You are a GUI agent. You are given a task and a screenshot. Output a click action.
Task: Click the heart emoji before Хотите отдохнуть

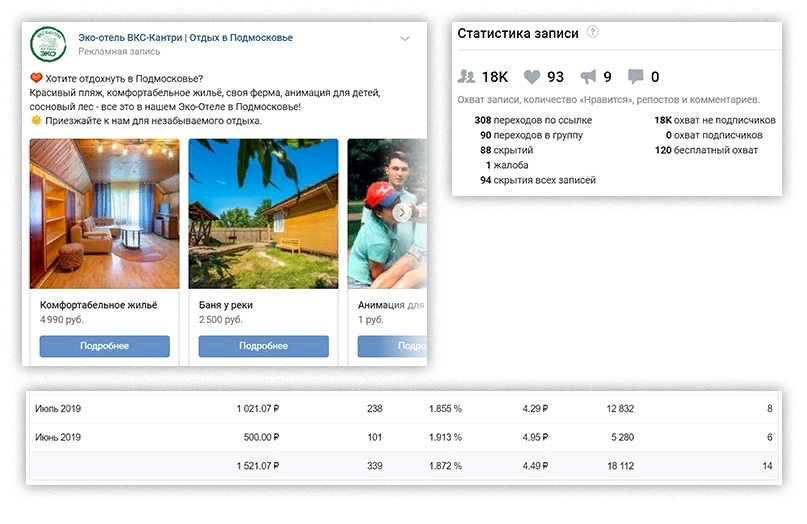coord(36,78)
